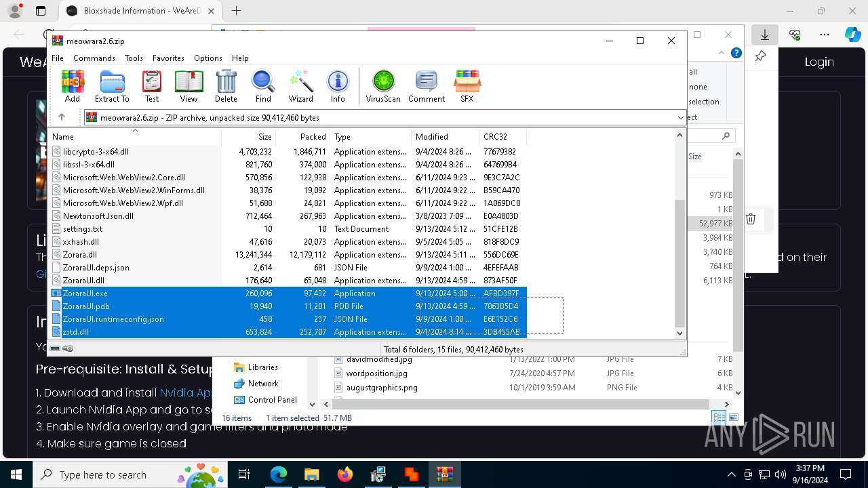Image resolution: width=868 pixels, height=488 pixels.
Task: Open Explorer Help question mark icon
Action: point(736,53)
